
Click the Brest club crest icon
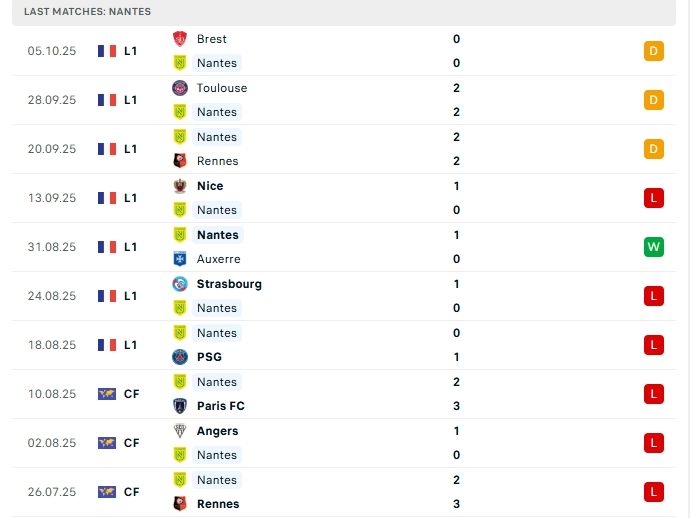point(180,39)
